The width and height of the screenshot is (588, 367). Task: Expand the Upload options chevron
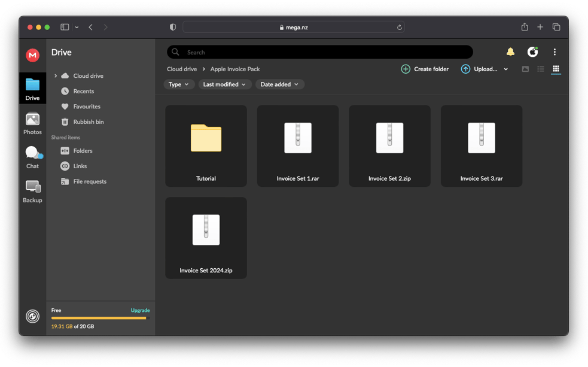coord(505,69)
